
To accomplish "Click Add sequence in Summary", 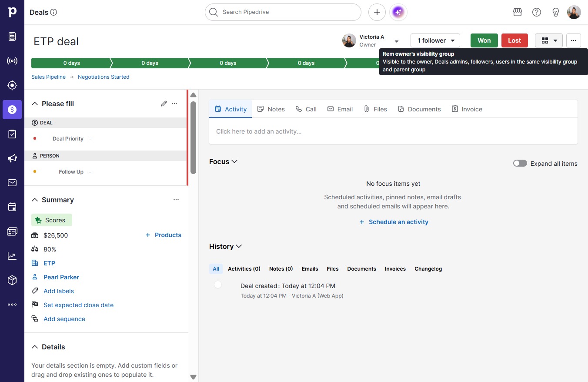I will (x=64, y=319).
